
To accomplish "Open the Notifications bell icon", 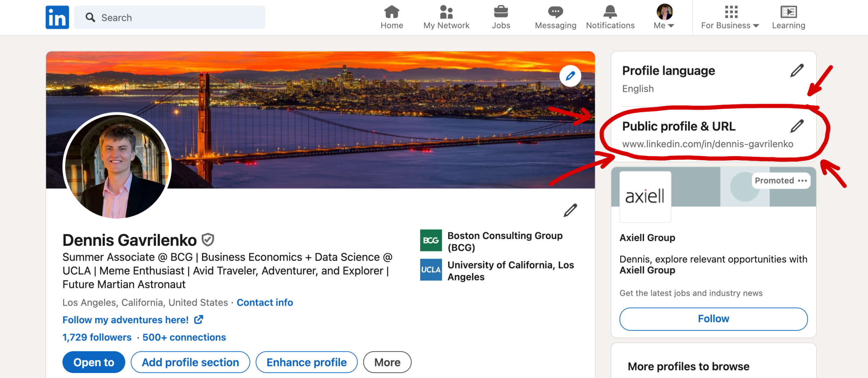I will [x=610, y=12].
